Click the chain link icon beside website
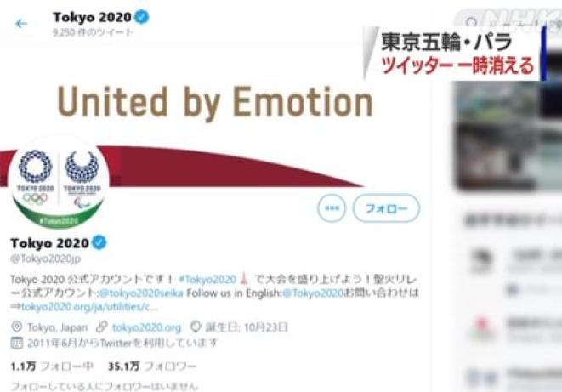The width and height of the screenshot is (562, 392). pyautogui.click(x=101, y=327)
